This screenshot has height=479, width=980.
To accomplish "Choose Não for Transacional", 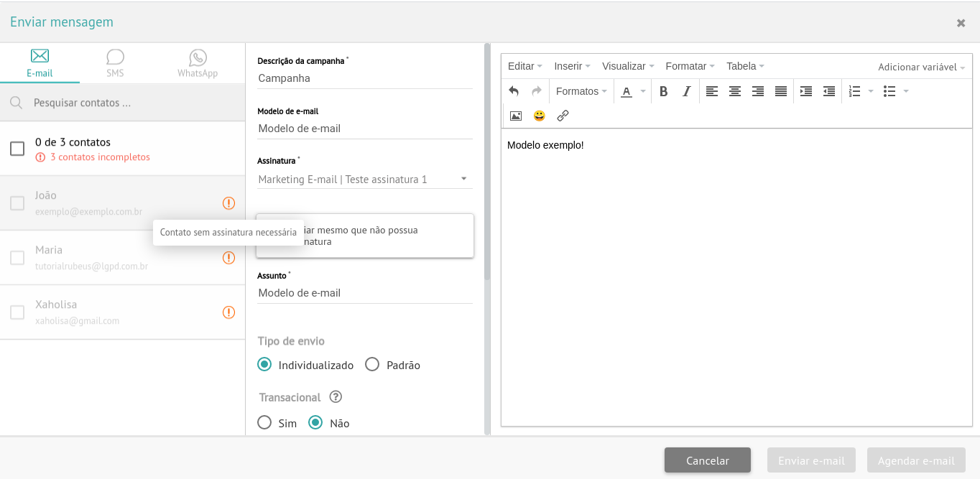I will coord(315,423).
